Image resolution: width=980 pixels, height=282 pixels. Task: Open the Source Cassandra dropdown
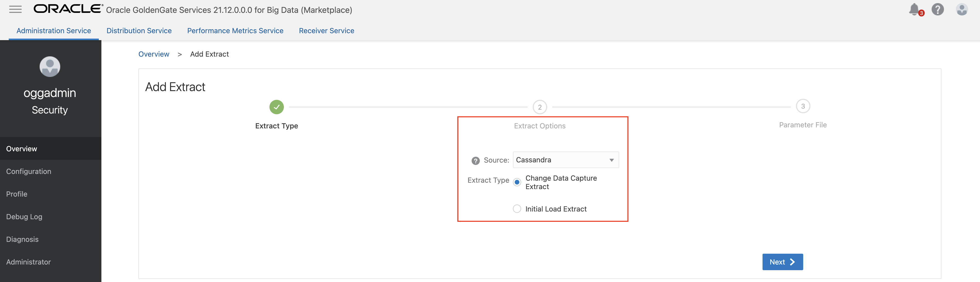coord(565,160)
